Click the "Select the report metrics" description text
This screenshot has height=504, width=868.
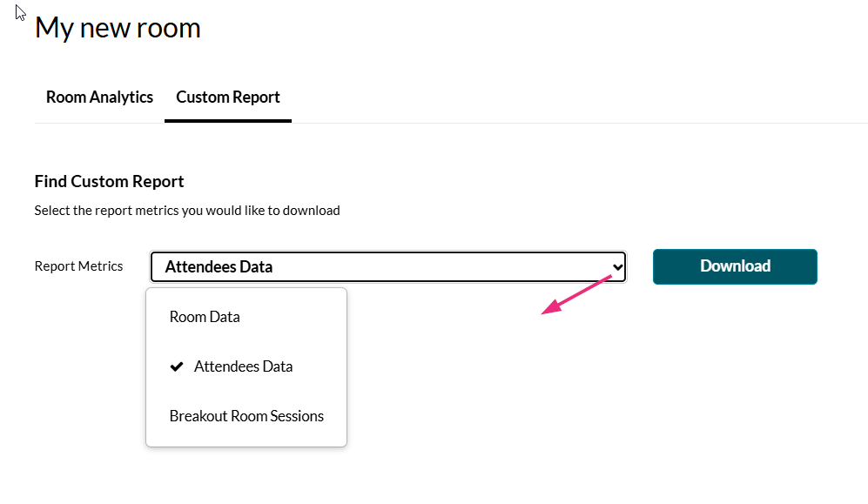click(x=187, y=211)
